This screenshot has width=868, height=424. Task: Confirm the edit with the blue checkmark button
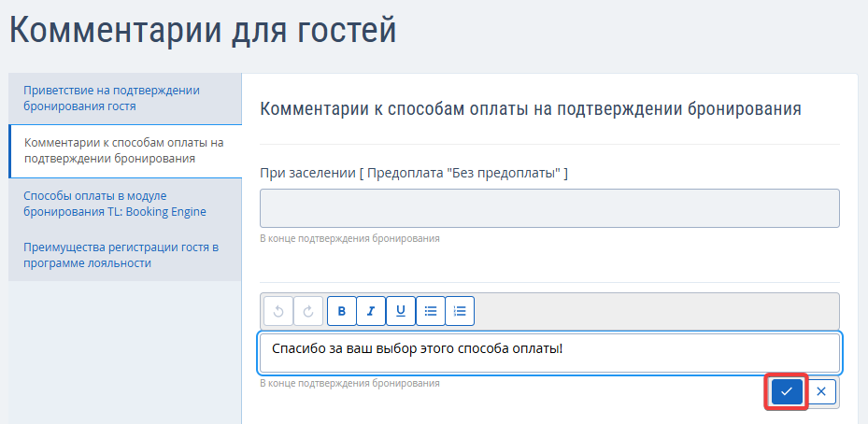tap(787, 391)
